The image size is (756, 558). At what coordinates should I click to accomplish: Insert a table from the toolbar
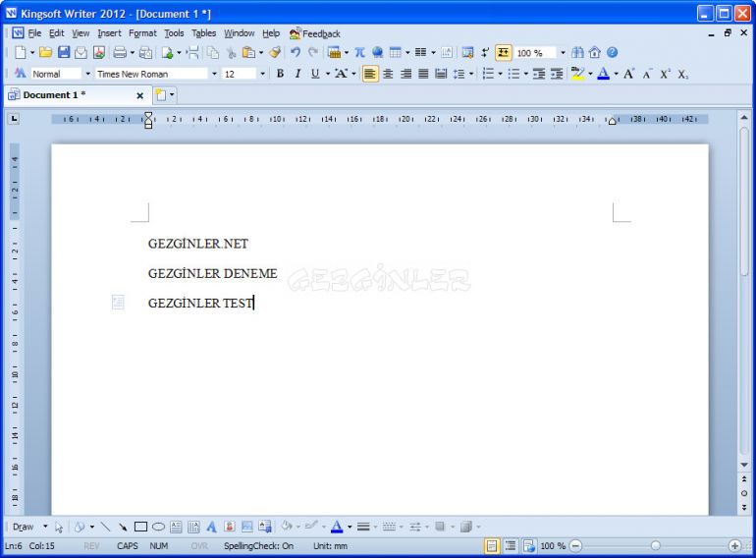coord(396,53)
